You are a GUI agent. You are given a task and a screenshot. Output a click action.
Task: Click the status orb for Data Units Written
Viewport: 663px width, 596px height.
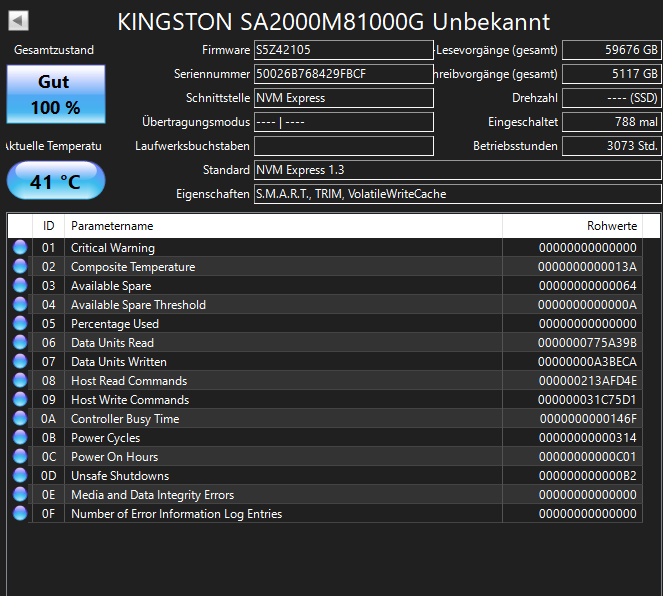[x=20, y=361]
